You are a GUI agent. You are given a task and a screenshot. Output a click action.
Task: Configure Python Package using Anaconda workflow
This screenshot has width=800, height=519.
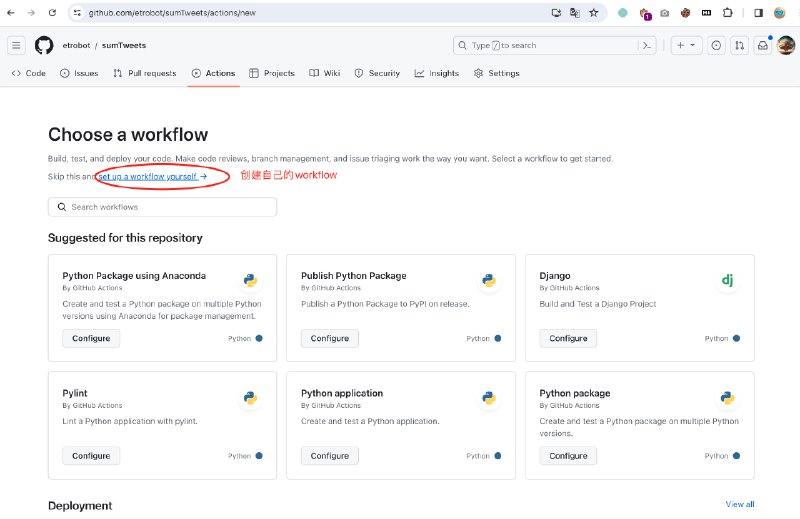(91, 338)
